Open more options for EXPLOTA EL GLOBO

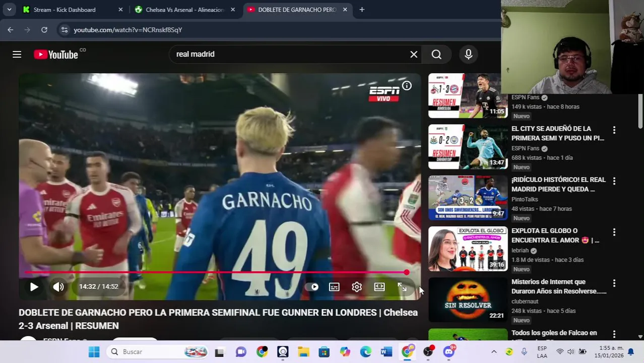614,232
